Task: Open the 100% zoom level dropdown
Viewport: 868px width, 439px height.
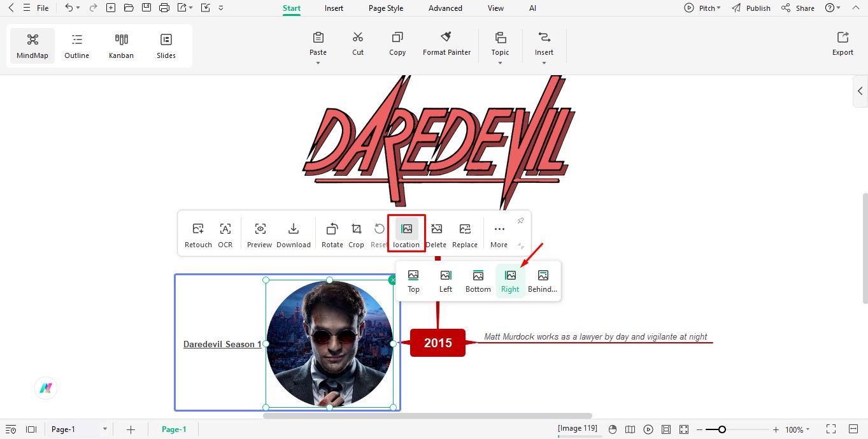Action: point(797,429)
